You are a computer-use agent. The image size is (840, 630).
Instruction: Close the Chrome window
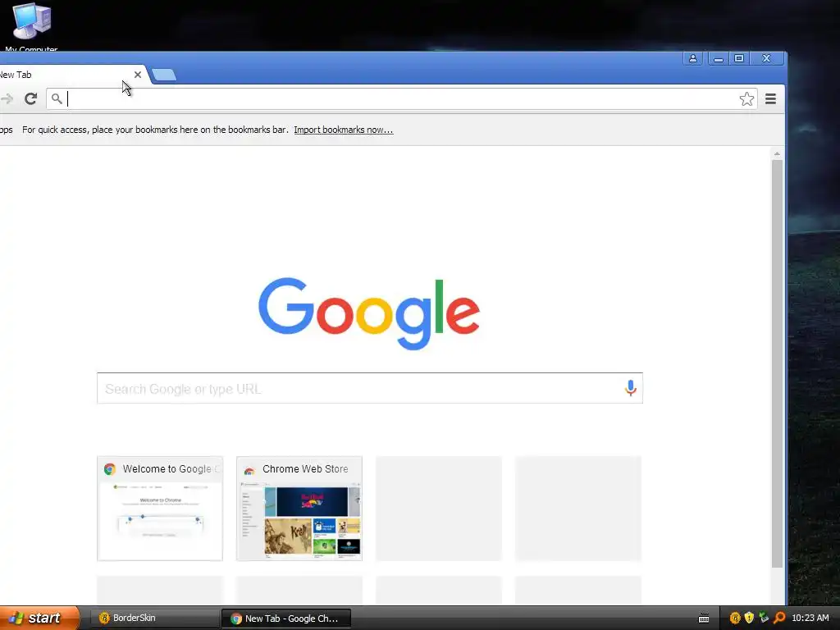(x=766, y=58)
